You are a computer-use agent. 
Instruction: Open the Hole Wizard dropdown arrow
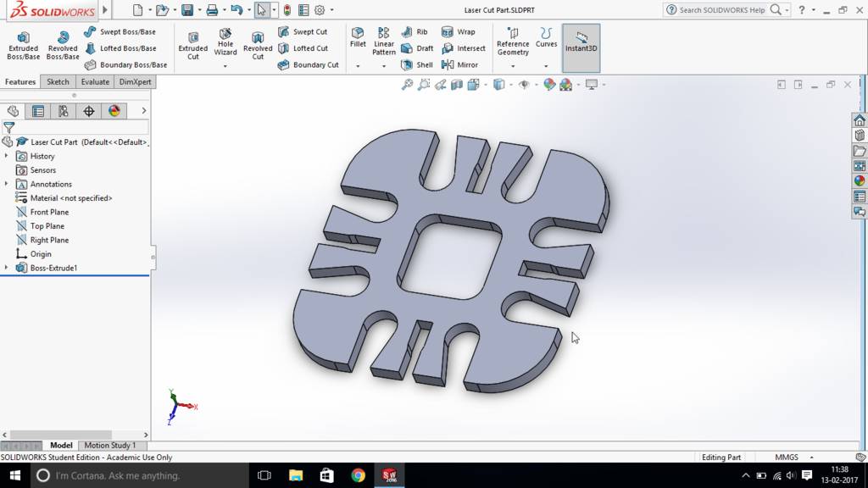pyautogui.click(x=225, y=66)
